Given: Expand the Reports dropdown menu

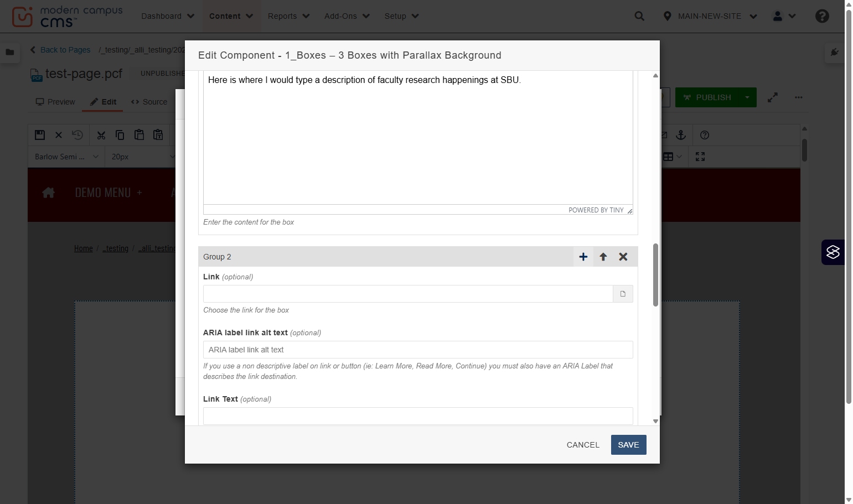Looking at the screenshot, I should point(288,16).
